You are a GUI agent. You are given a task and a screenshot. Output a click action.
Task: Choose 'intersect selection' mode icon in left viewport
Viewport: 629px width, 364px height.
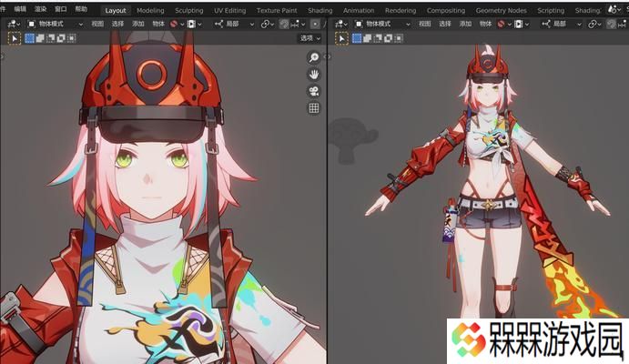[71, 38]
